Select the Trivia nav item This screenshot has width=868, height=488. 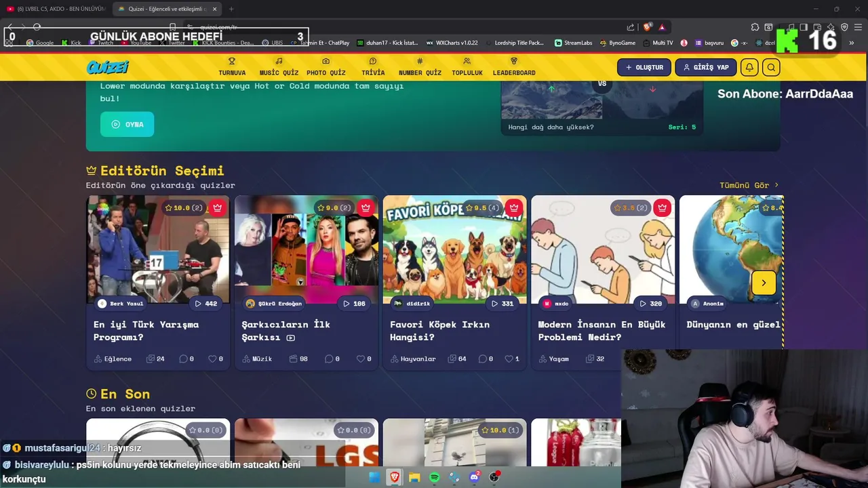373,67
